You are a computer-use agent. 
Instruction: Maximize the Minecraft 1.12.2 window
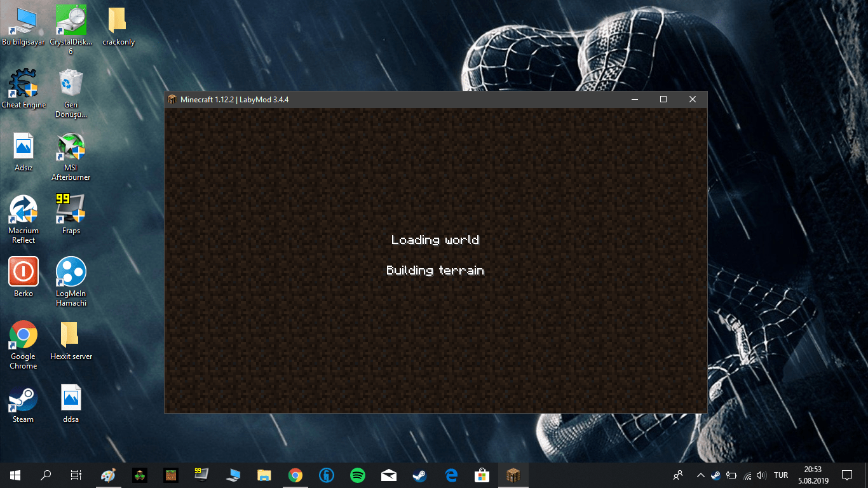[663, 99]
